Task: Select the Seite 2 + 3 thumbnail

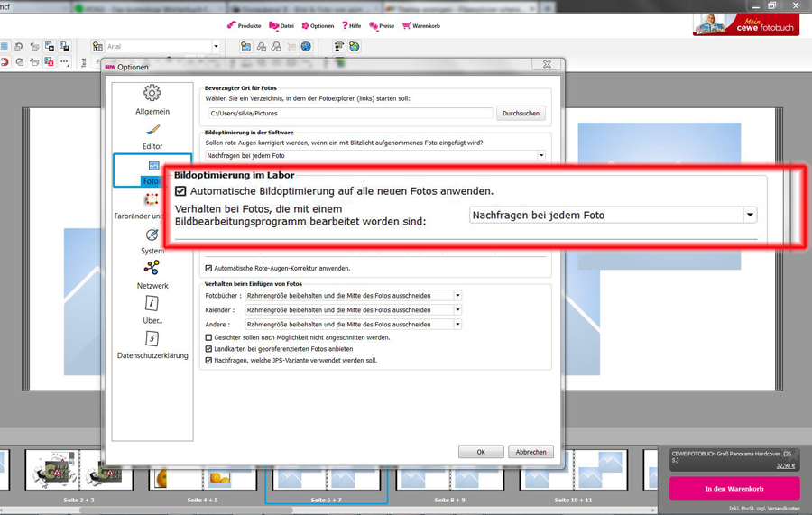Action: tap(79, 470)
